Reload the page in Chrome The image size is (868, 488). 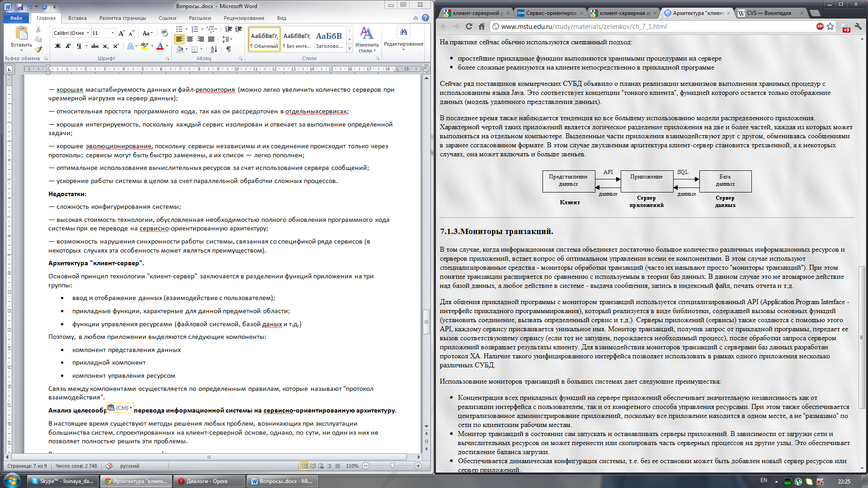pyautogui.click(x=469, y=26)
